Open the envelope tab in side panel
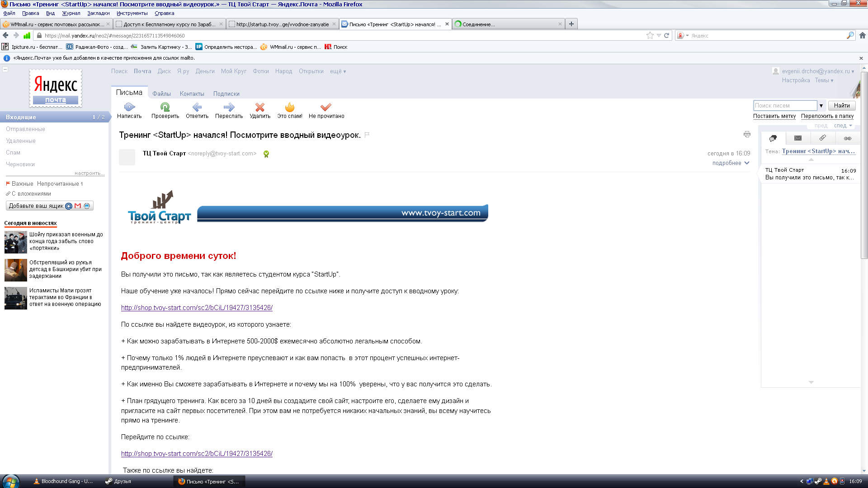Viewport: 868px width, 488px height. click(798, 138)
